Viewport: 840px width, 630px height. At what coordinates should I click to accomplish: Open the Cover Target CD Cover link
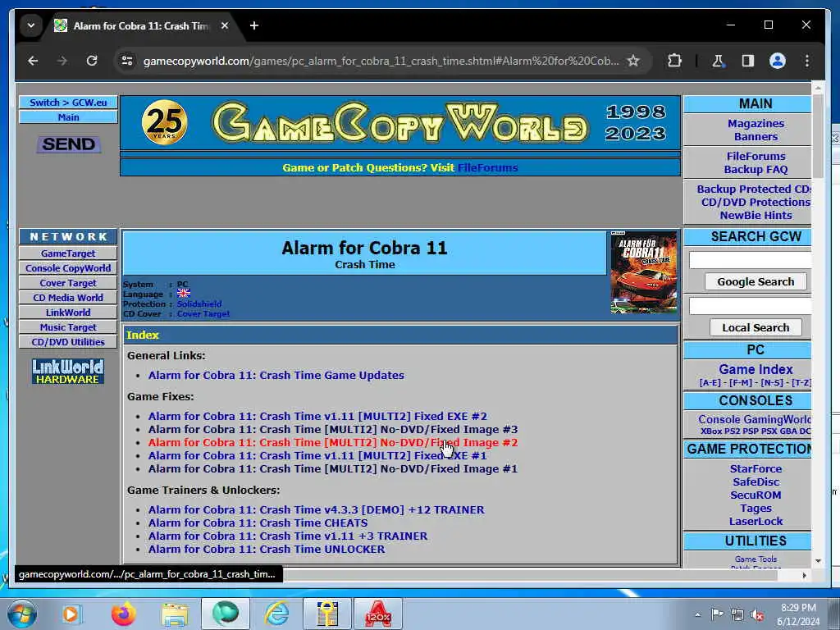(203, 314)
